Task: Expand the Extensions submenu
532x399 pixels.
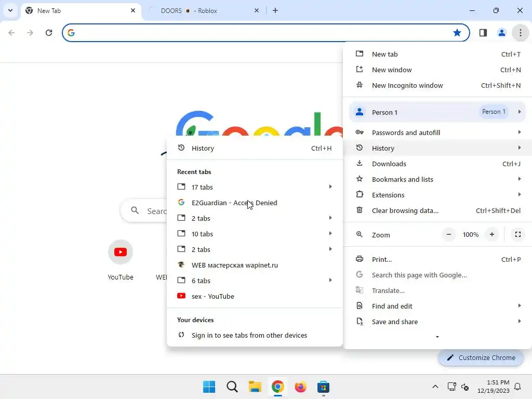Action: pyautogui.click(x=437, y=195)
